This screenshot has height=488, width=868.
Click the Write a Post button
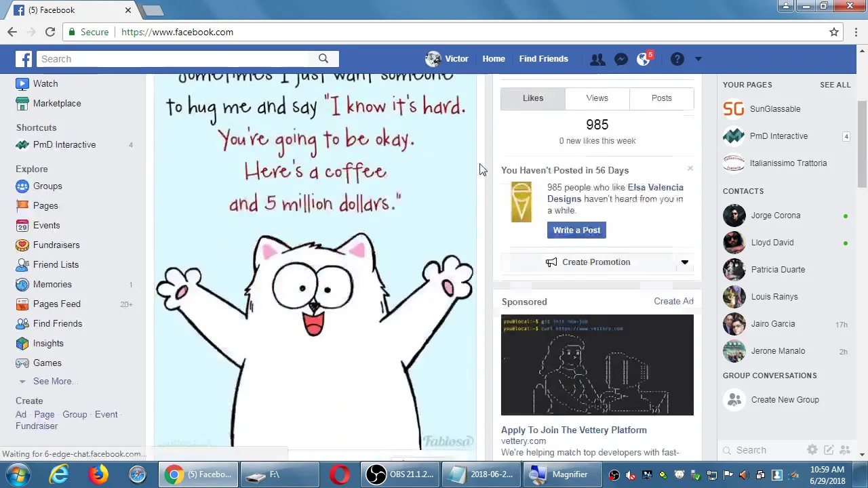click(x=576, y=230)
